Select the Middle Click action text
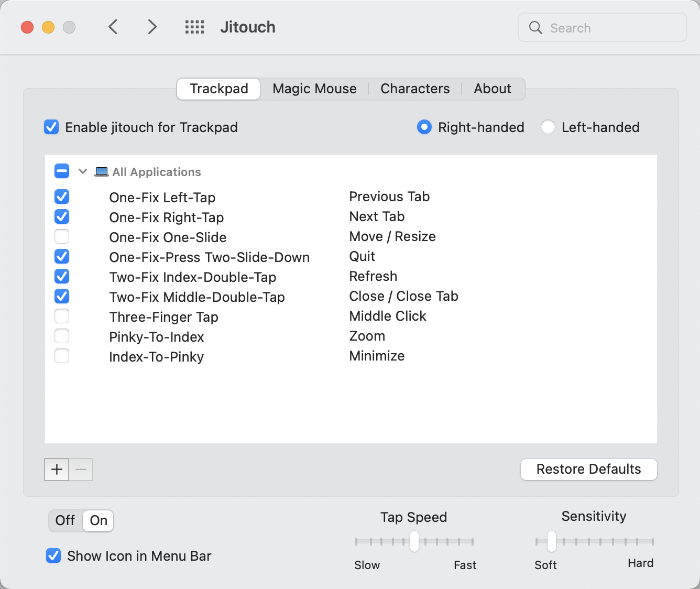The image size is (700, 589). pyautogui.click(x=388, y=316)
